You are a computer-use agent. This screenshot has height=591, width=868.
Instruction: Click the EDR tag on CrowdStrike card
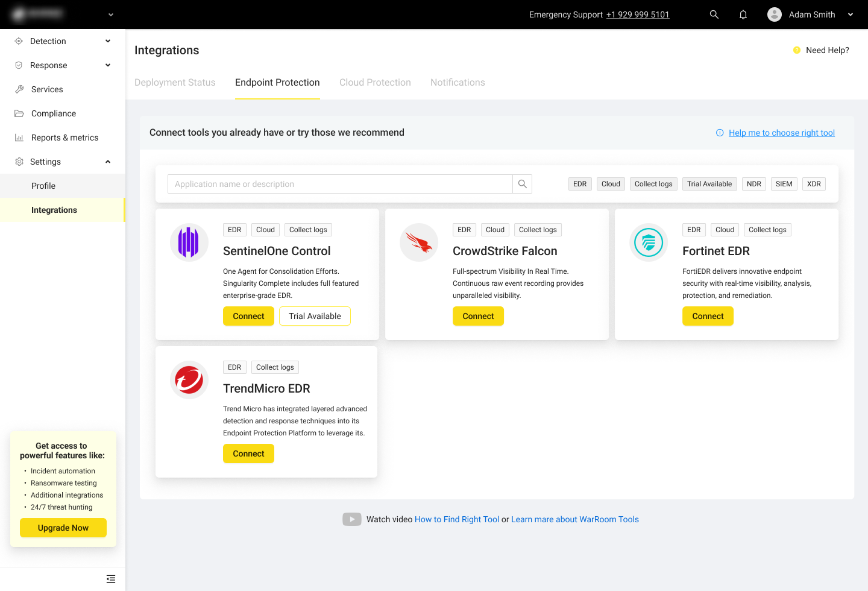pyautogui.click(x=464, y=230)
